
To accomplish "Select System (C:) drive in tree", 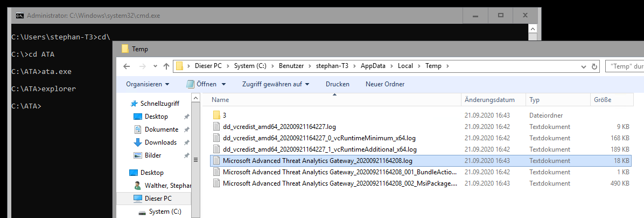I will pyautogui.click(x=165, y=212).
